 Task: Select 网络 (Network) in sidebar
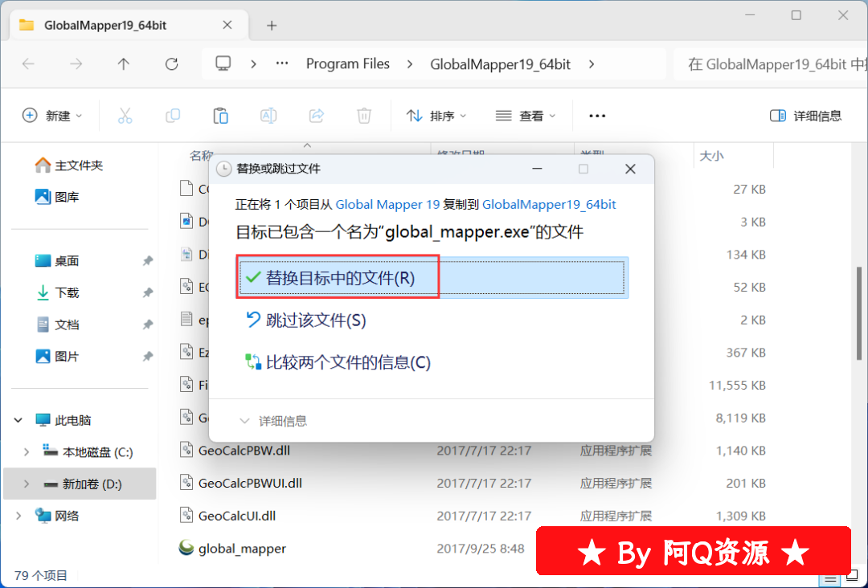pos(57,516)
